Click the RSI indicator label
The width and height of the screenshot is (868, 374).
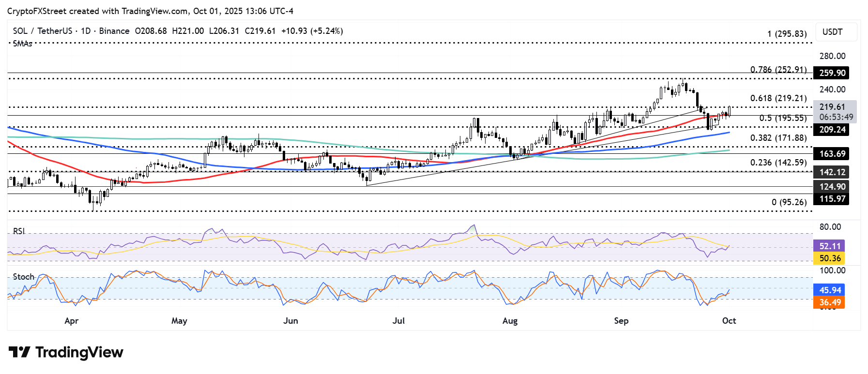19,231
